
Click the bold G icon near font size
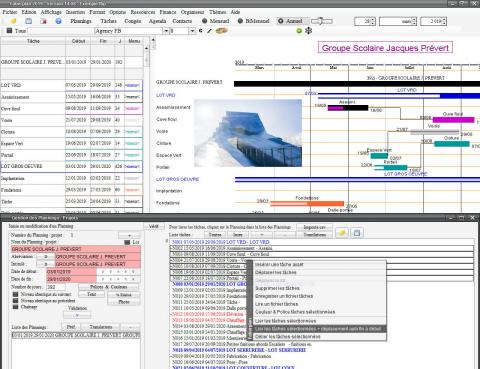coord(200,31)
